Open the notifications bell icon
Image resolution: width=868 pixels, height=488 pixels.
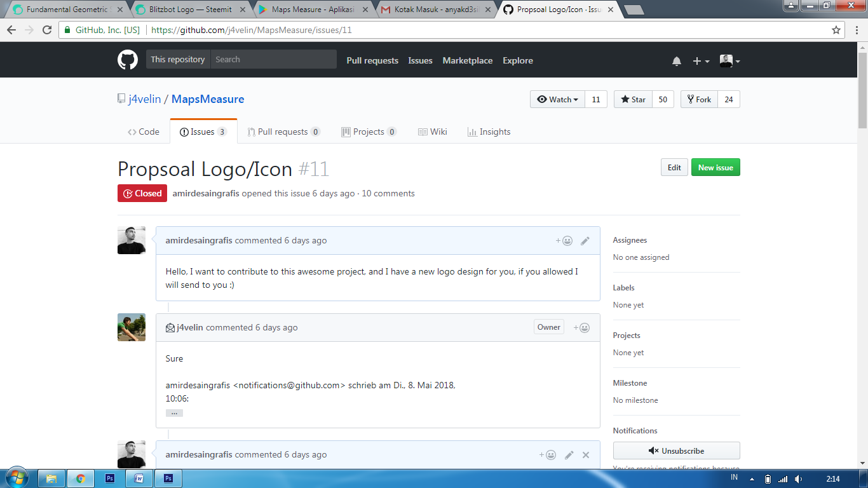click(x=677, y=61)
